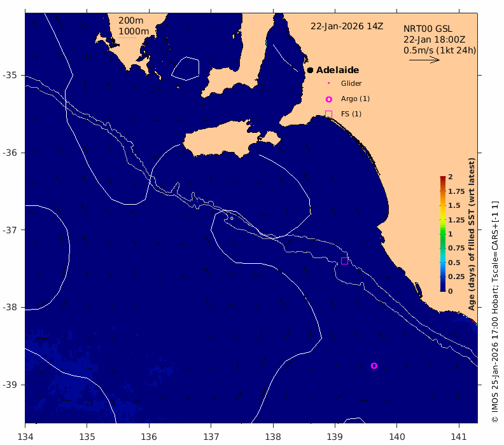504x445 pixels.
Task: Click the Adelaide city marker dot
Action: (x=310, y=70)
